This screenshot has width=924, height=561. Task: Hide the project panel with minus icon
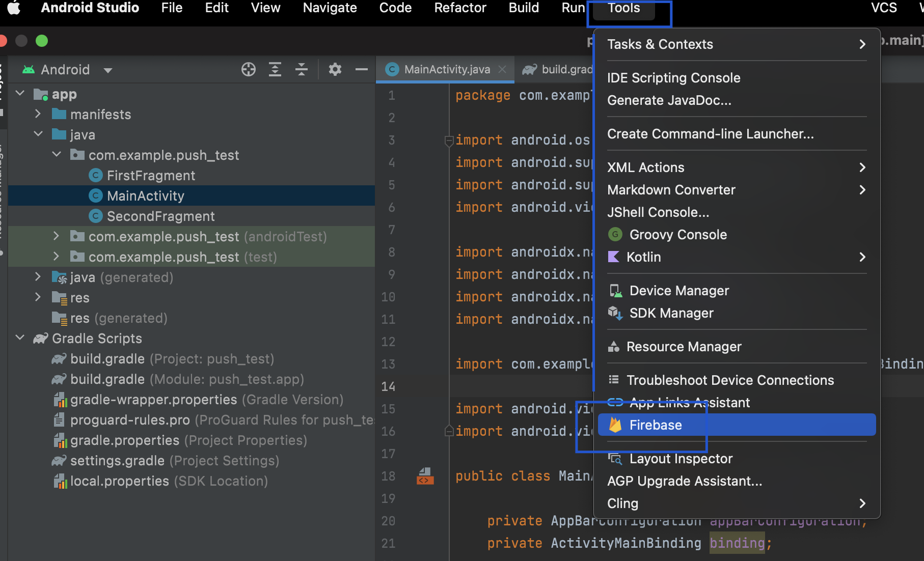(362, 69)
